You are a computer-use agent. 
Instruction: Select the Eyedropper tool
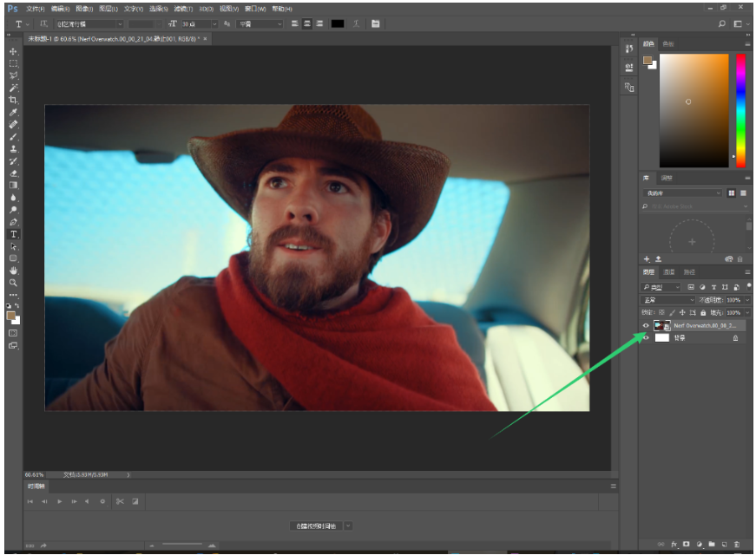tap(13, 113)
